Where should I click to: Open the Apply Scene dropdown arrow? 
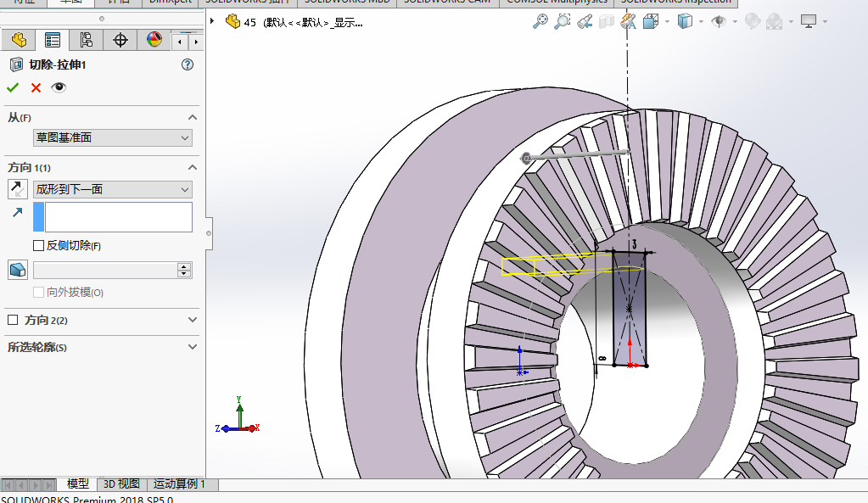(x=791, y=21)
